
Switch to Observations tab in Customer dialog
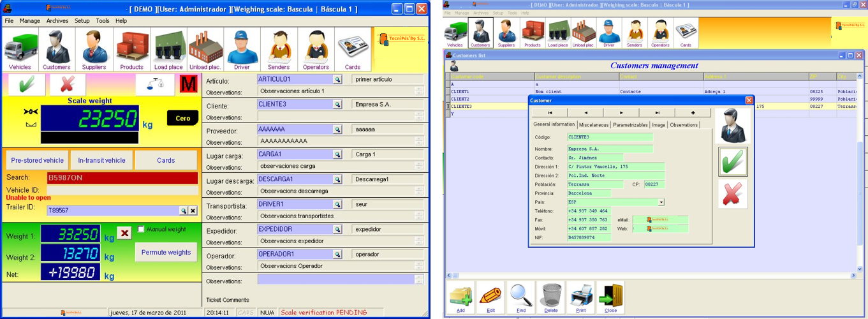point(684,125)
